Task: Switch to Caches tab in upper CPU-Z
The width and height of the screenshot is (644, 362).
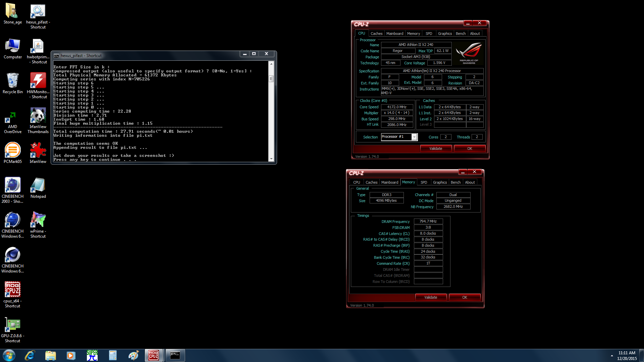Action: pyautogui.click(x=376, y=34)
